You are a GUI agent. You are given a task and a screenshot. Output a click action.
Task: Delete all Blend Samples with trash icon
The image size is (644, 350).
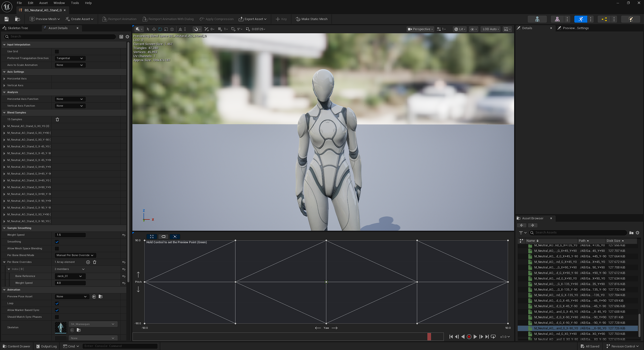57,120
